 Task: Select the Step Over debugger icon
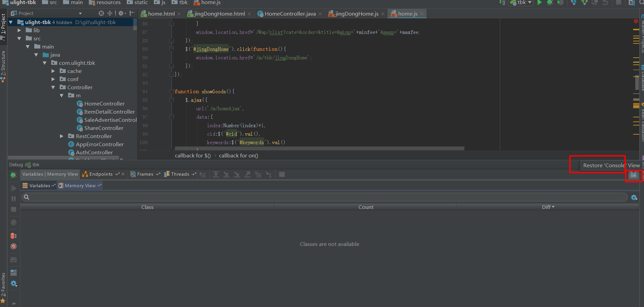tap(216, 174)
